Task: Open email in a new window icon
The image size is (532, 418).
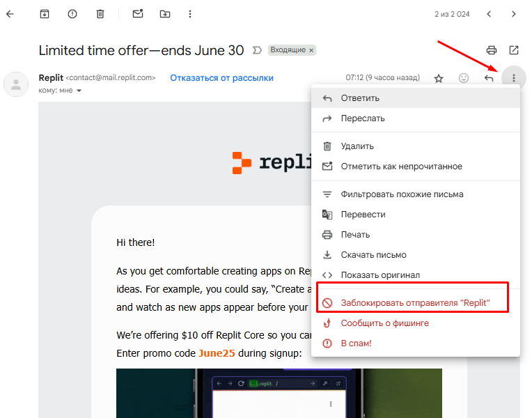Action: click(514, 50)
